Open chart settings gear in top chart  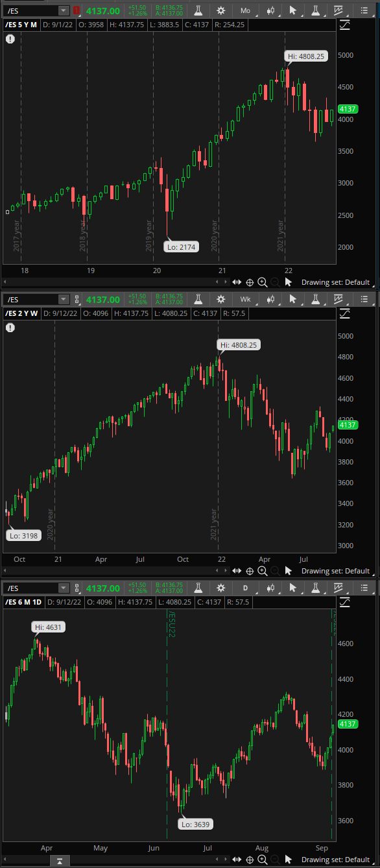pyautogui.click(x=221, y=10)
